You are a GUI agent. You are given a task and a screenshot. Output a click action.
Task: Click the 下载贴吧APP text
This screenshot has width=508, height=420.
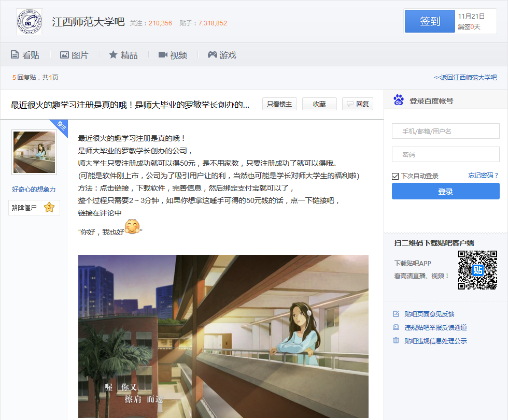[x=413, y=264]
